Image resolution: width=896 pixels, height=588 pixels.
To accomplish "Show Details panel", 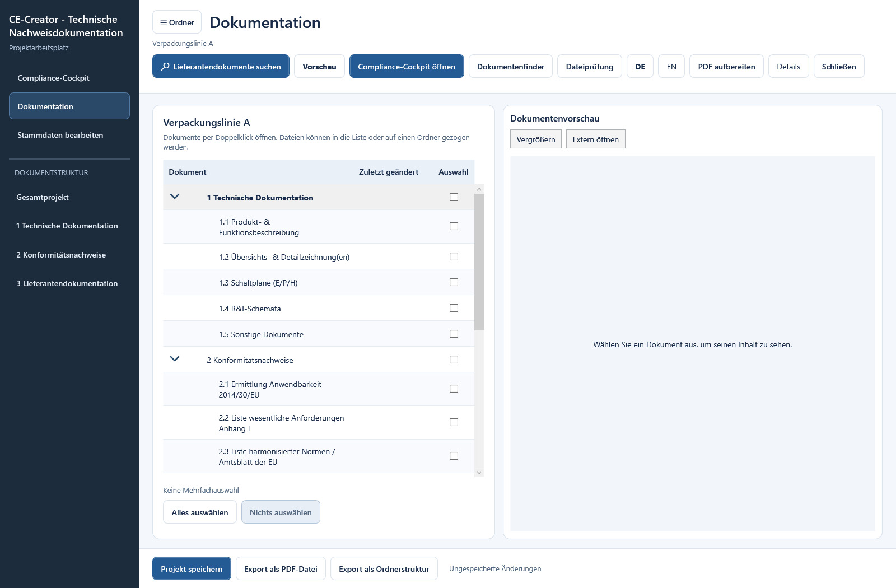I will 788,67.
